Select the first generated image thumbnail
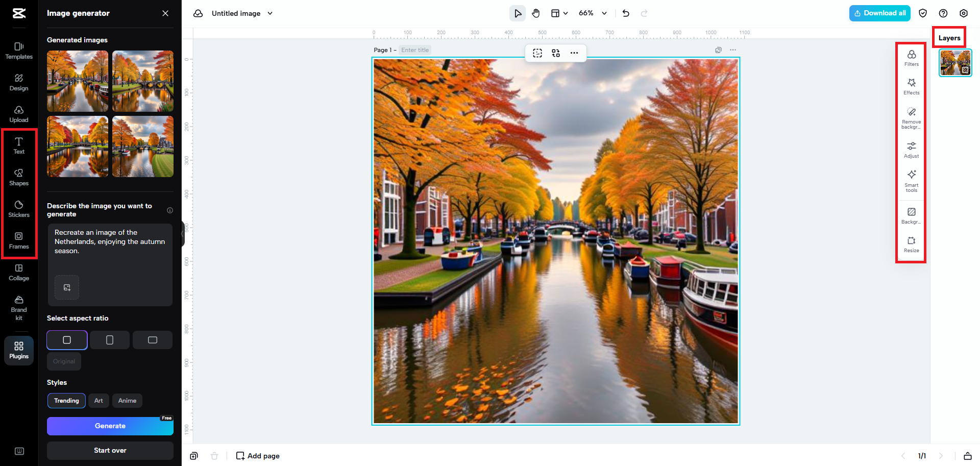This screenshot has height=466, width=980. coord(78,81)
